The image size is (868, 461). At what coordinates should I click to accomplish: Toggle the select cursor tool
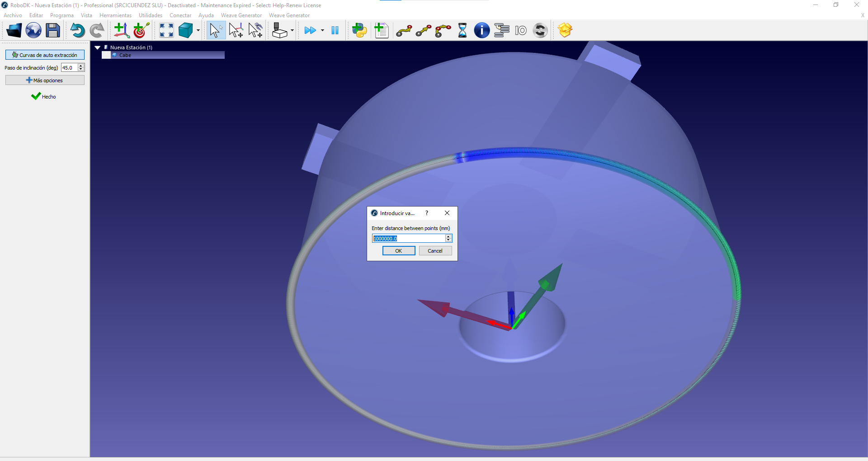[216, 30]
